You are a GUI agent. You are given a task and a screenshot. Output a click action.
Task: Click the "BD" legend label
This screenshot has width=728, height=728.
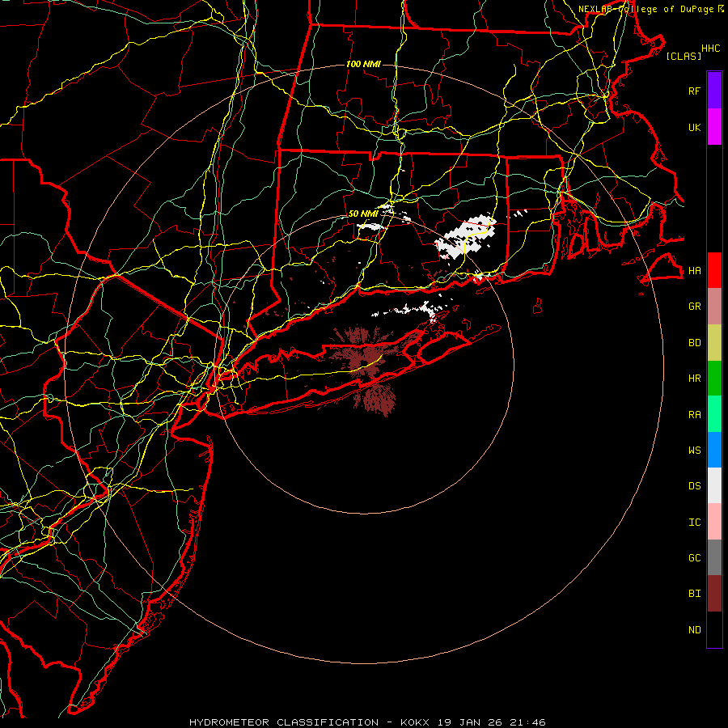point(694,343)
